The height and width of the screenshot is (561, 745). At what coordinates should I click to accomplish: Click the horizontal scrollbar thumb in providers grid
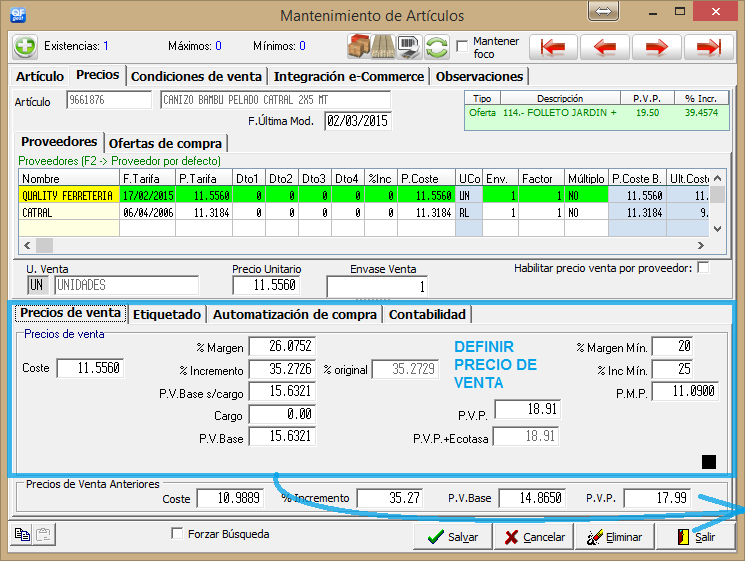click(x=45, y=246)
